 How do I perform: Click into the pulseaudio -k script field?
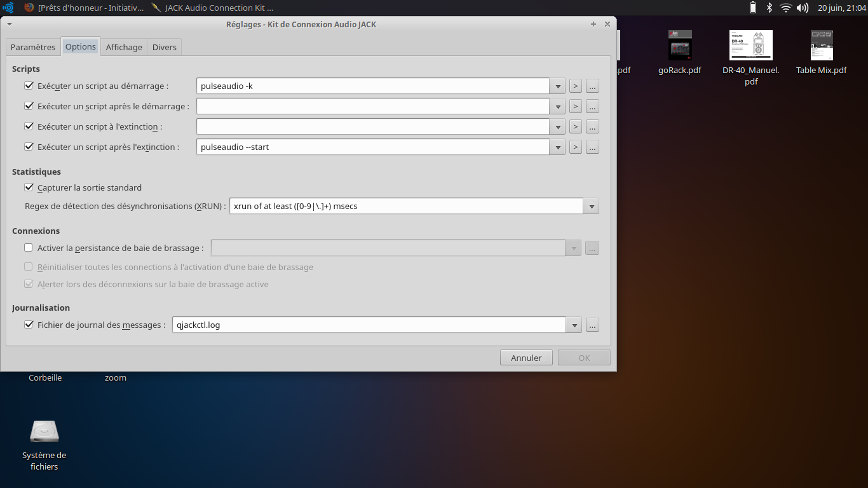pos(373,86)
